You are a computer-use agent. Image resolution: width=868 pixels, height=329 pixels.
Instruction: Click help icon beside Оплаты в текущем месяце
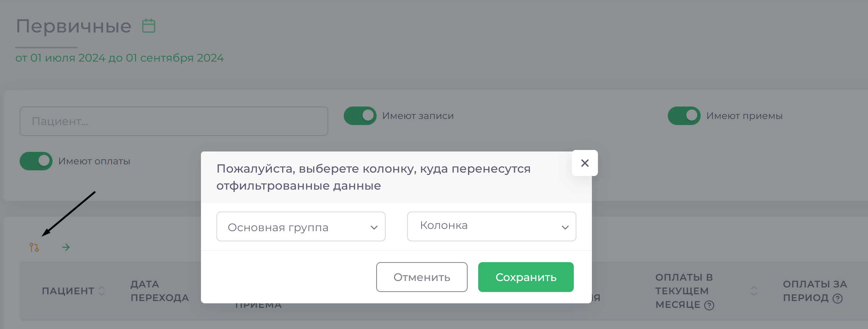[x=709, y=305]
